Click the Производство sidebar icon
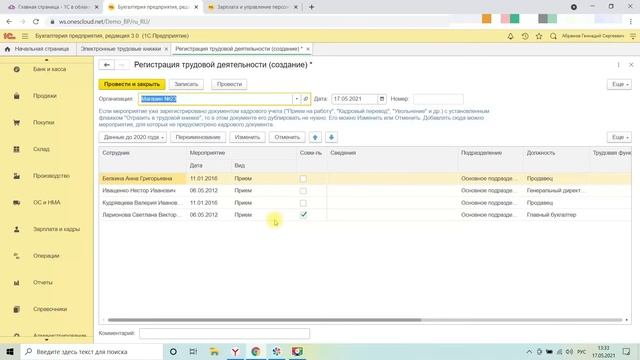This screenshot has width=640, height=360. tap(16, 176)
